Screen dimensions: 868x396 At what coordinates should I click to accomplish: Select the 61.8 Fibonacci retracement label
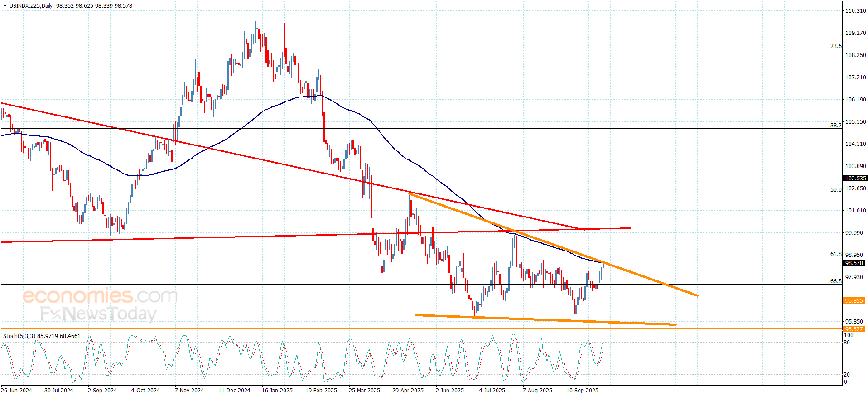point(836,254)
